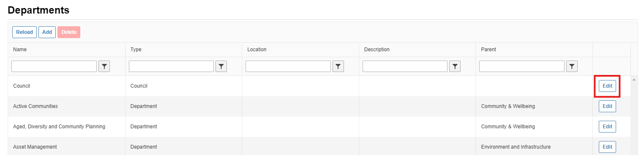Reload the departments list
Screen dimensions: 644x155
[25, 32]
